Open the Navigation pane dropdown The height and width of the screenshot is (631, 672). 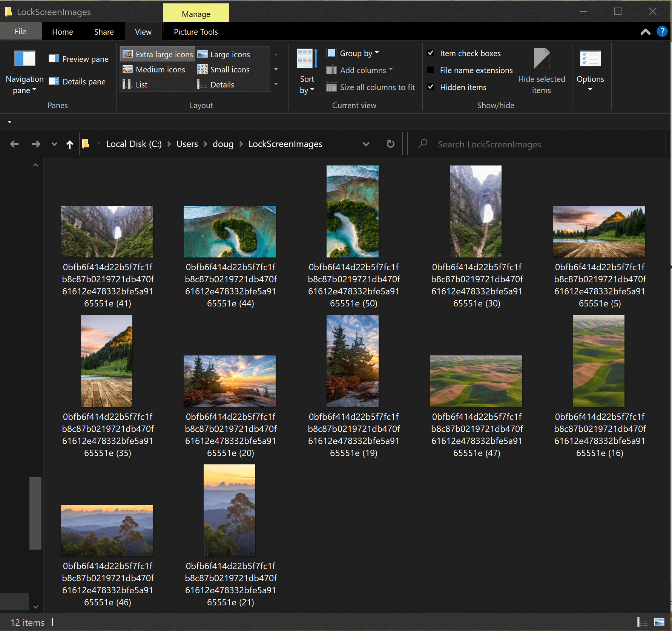click(25, 73)
